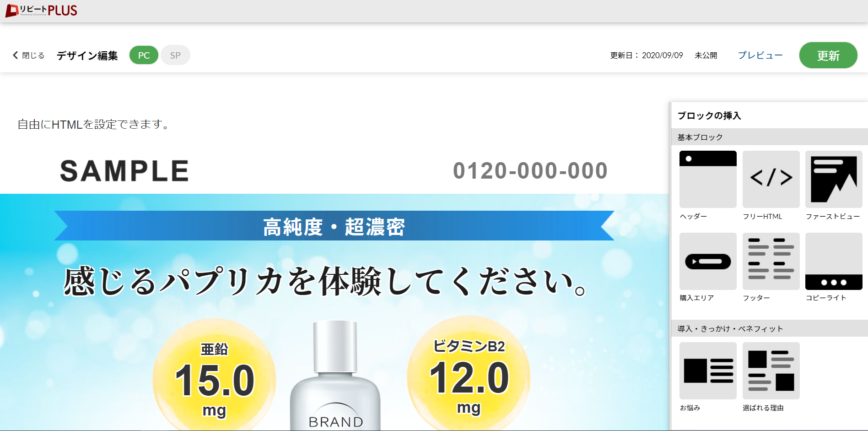Add the 購入エリア block
The image size is (868, 431).
(x=708, y=261)
